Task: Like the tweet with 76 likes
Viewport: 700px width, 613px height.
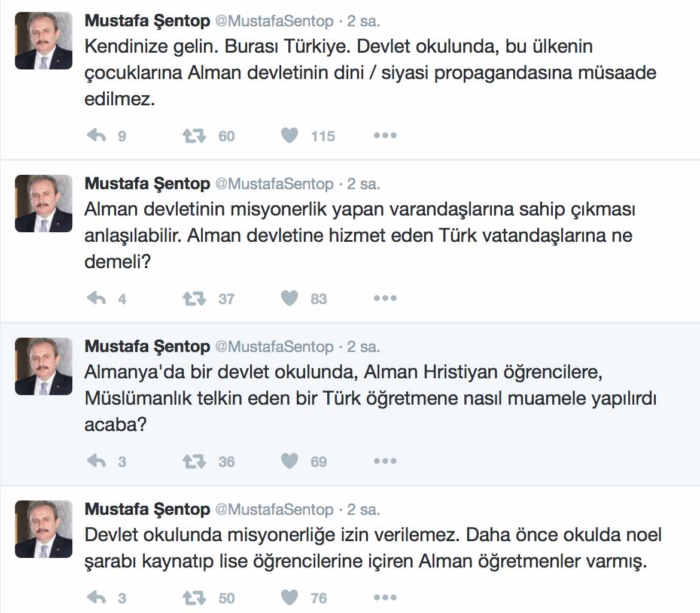Action: click(x=290, y=597)
